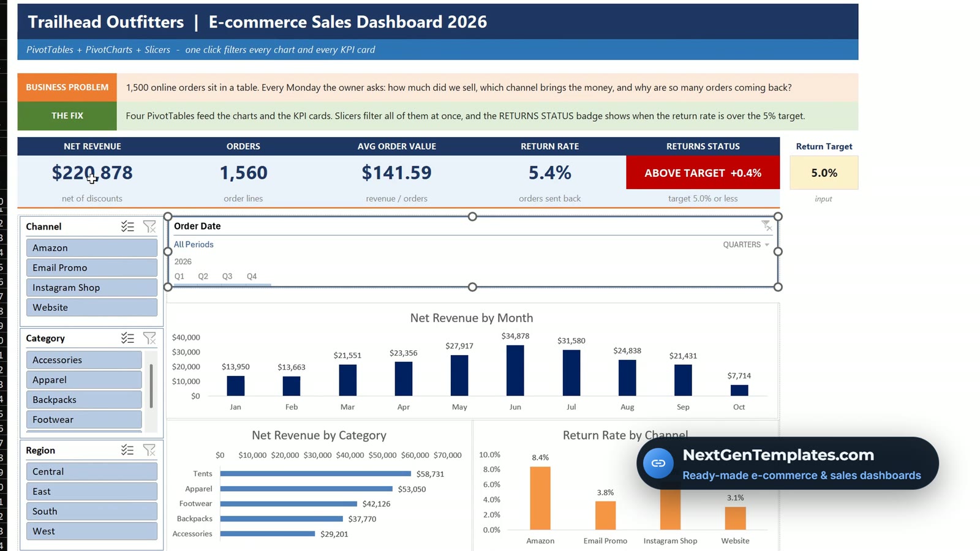This screenshot has width=980, height=551.
Task: Toggle multi-select on the Region slicer
Action: 127,451
